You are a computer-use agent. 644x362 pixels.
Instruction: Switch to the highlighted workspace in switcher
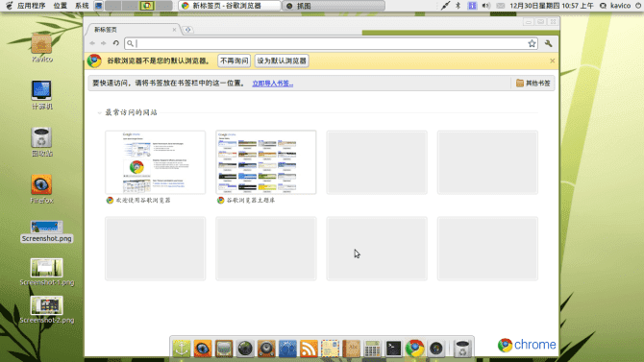click(x=147, y=6)
